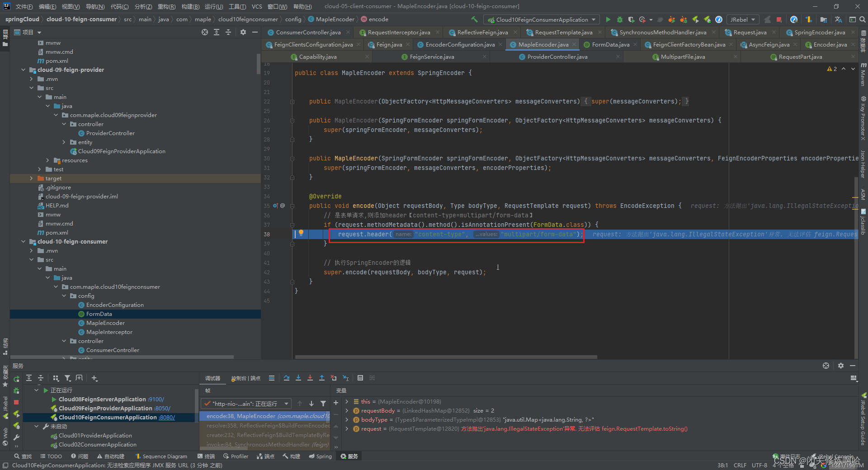Viewport: 868px width, 470px height.
Task: Open the VCS menu
Action: tap(257, 6)
